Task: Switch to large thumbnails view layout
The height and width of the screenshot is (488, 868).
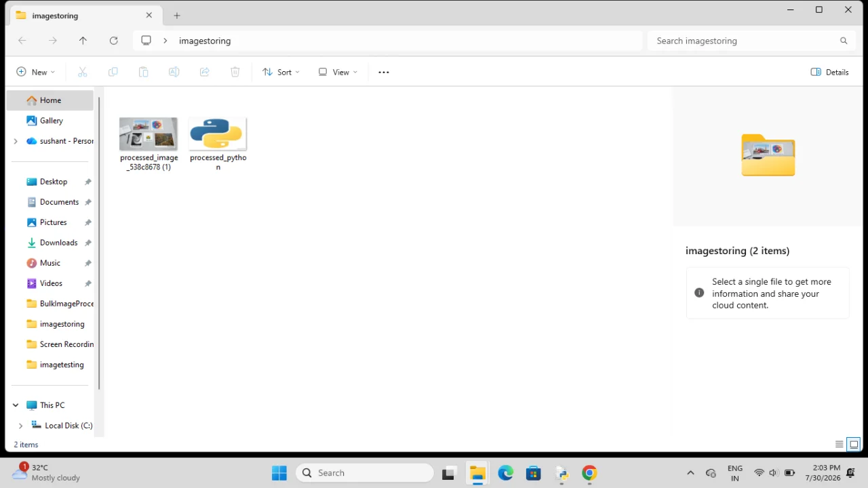Action: pyautogui.click(x=854, y=445)
